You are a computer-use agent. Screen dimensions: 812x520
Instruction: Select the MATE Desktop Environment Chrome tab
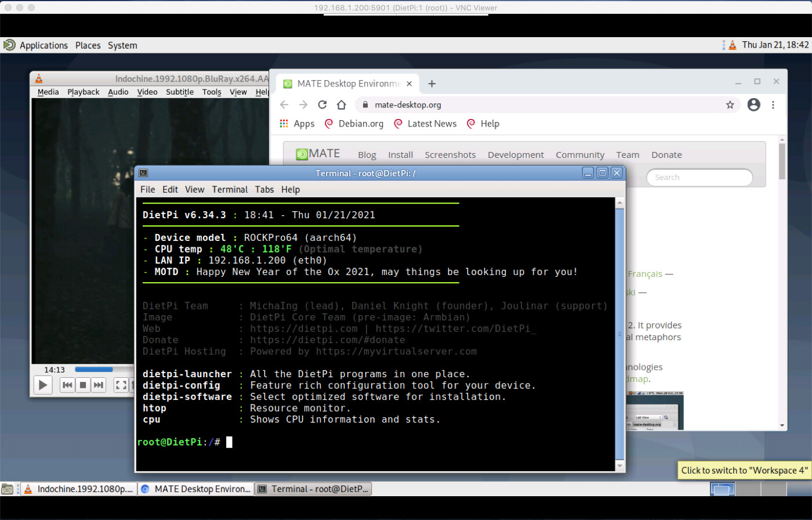(347, 84)
